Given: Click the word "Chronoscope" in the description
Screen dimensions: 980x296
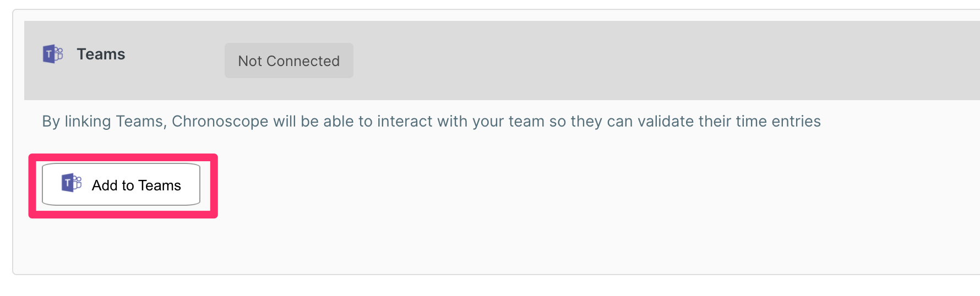Looking at the screenshot, I should point(220,121).
